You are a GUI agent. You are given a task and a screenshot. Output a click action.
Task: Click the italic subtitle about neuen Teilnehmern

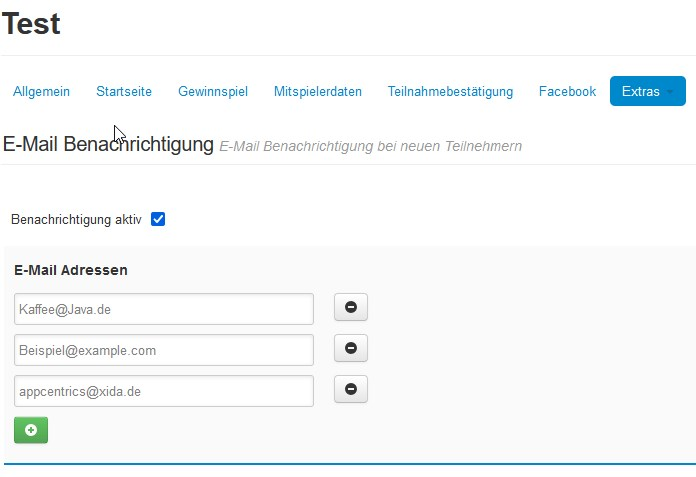click(x=370, y=147)
